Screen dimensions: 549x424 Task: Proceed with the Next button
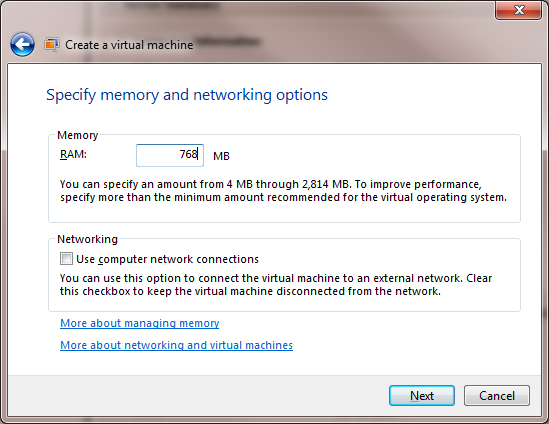pos(422,396)
